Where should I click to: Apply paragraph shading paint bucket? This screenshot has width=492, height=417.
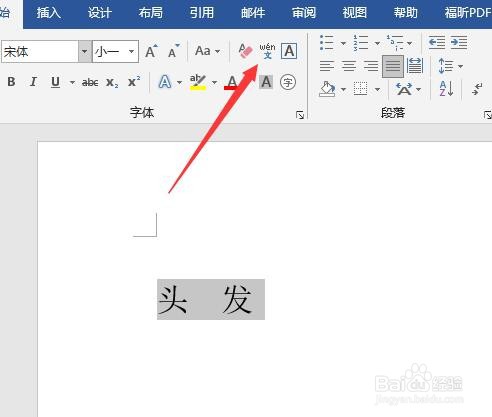(x=327, y=89)
